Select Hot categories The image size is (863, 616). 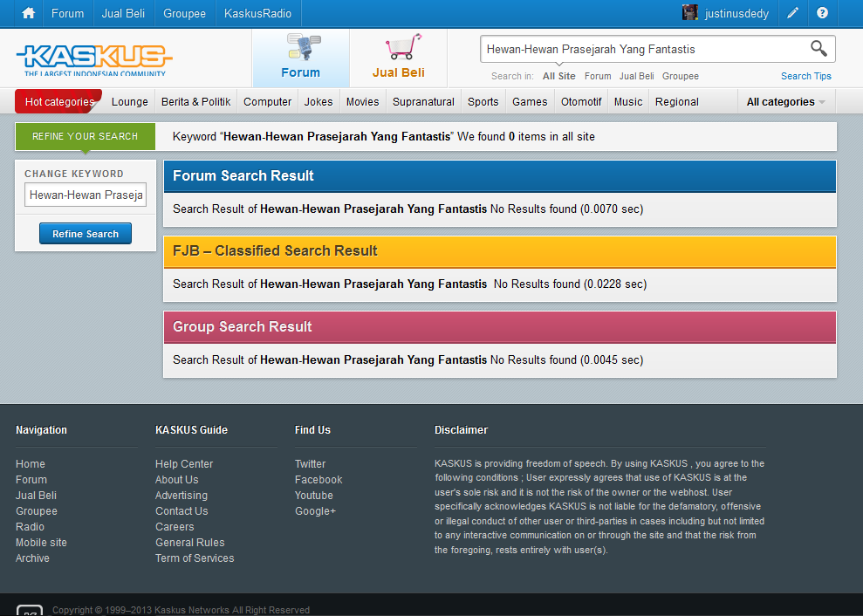tap(58, 101)
